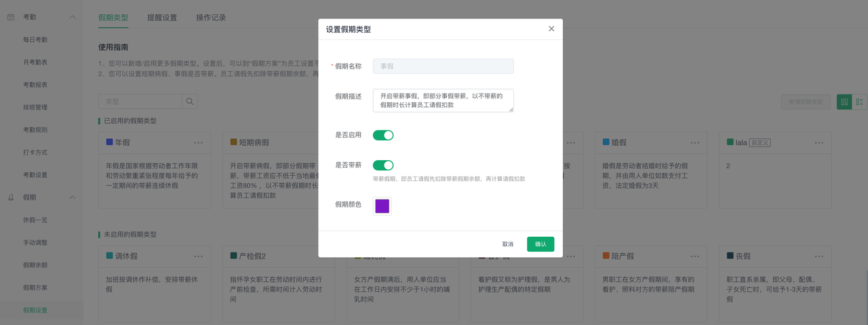Toggle the 是否启用 switch
868x325 pixels.
pos(383,135)
